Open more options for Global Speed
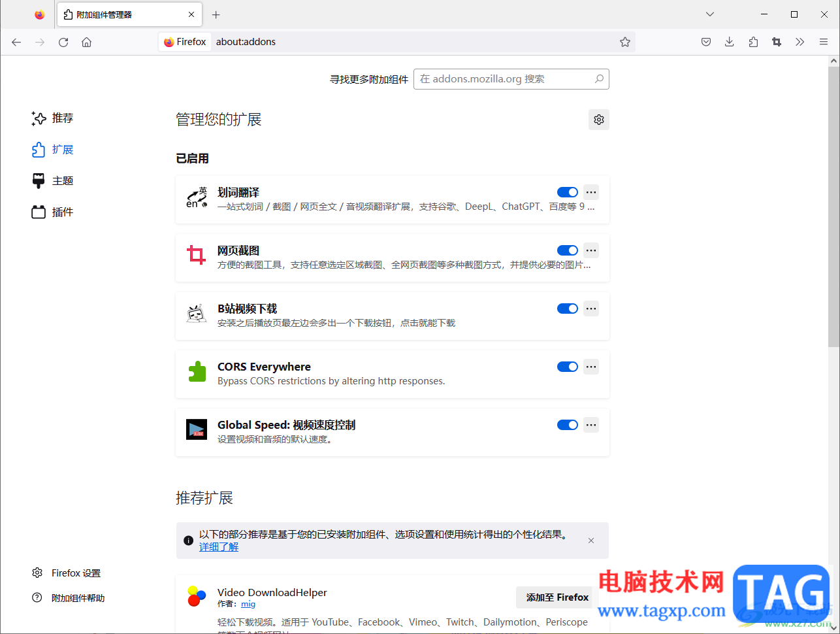The height and width of the screenshot is (634, 840). [591, 425]
